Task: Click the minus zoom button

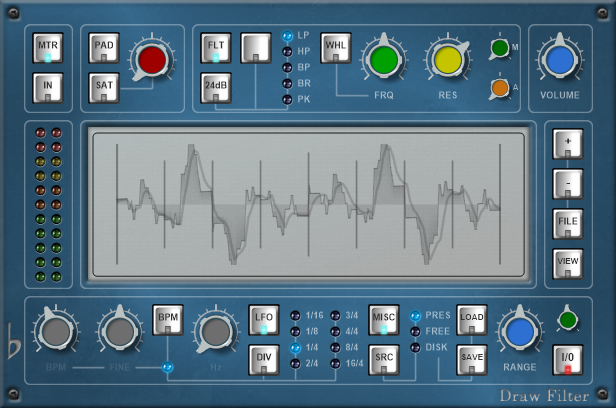Action: coord(567,184)
